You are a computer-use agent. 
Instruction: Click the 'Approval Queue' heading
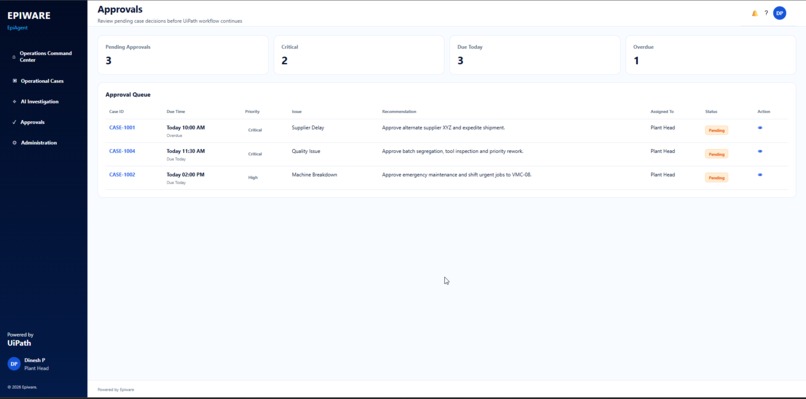[128, 95]
